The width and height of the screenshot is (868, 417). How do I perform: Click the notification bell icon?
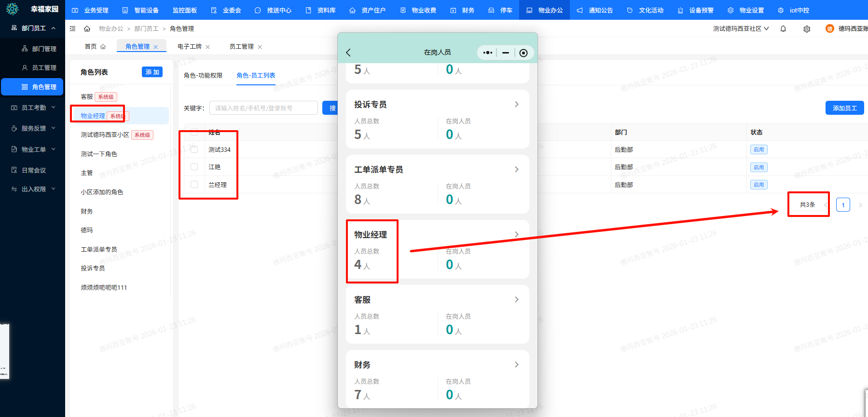[783, 29]
